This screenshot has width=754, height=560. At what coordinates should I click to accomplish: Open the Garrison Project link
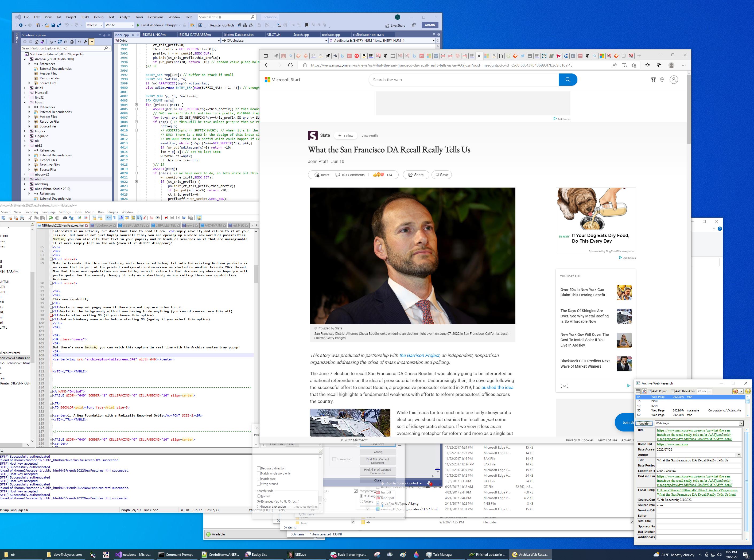coord(419,355)
